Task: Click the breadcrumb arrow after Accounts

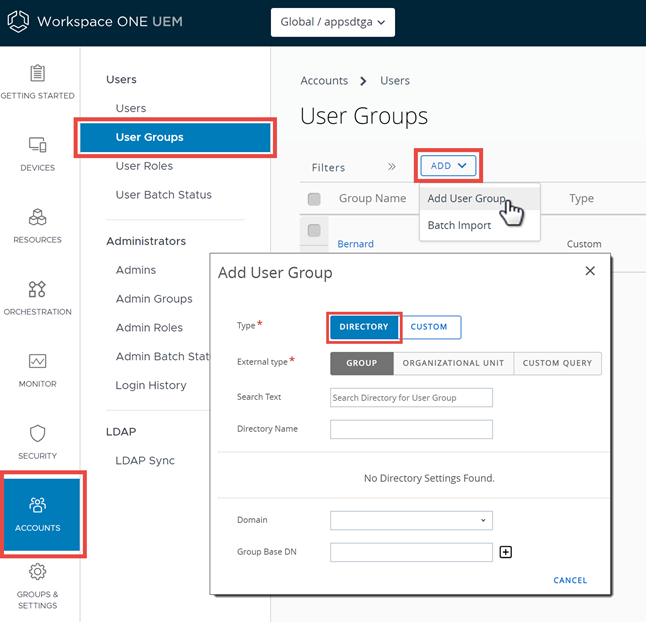Action: point(363,81)
